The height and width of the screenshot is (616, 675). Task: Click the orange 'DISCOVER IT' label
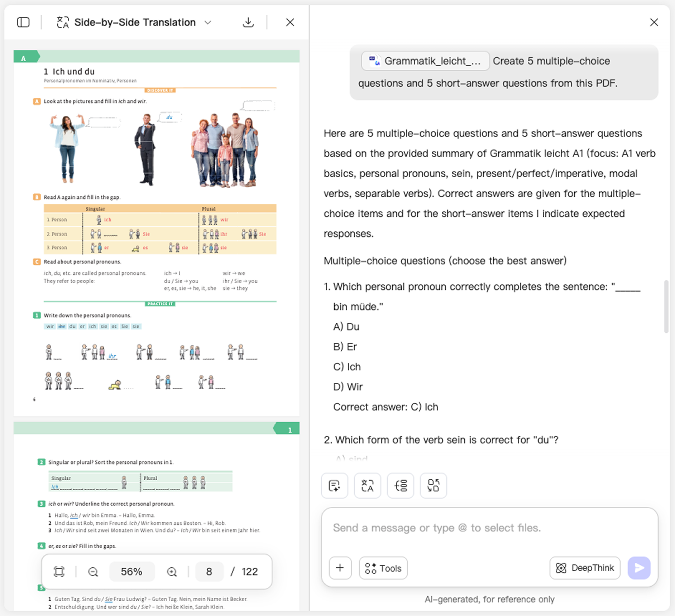160,90
